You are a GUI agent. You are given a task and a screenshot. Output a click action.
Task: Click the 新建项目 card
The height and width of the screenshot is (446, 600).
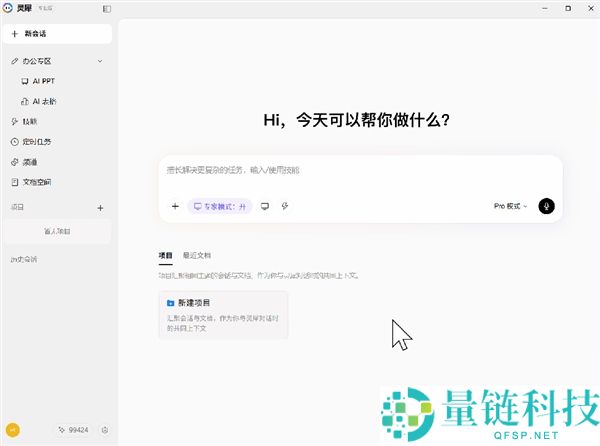(223, 315)
